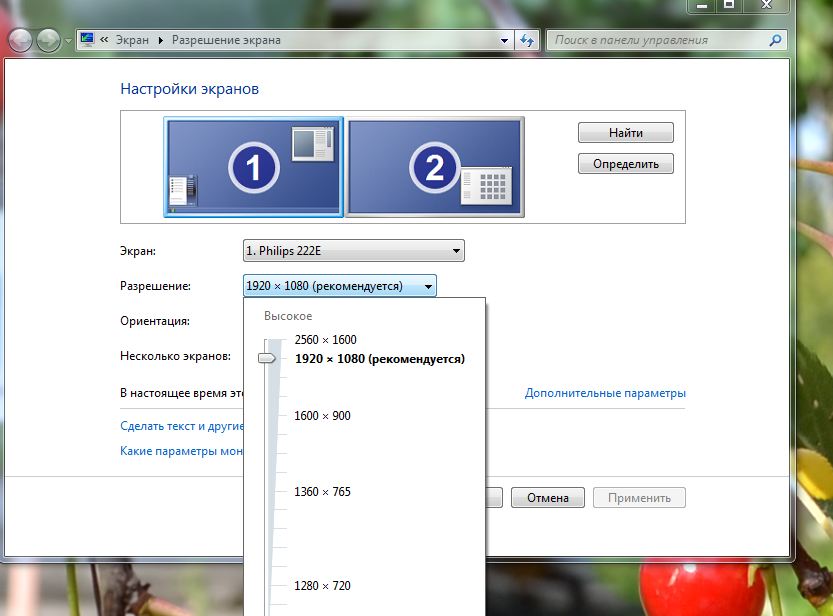
Task: Open the Дополнительные параметры link
Action: click(x=605, y=394)
